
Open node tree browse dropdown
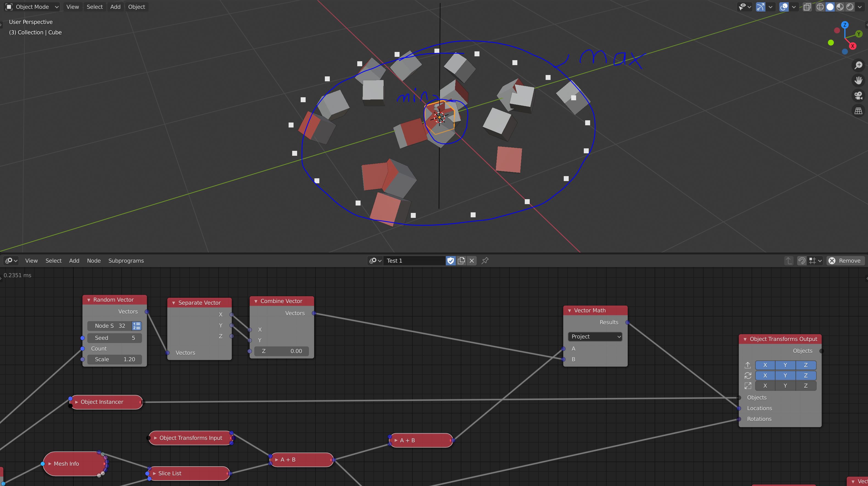[x=375, y=260]
